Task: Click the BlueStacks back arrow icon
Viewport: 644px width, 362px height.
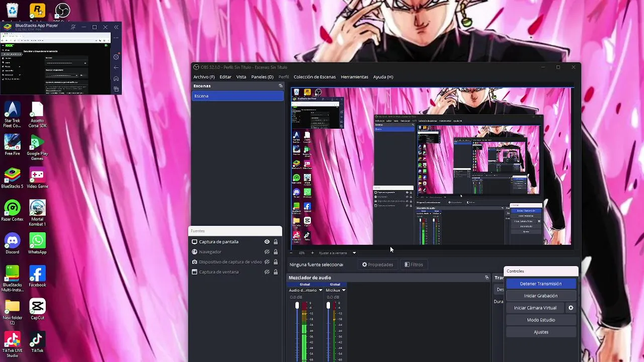Action: click(x=116, y=68)
